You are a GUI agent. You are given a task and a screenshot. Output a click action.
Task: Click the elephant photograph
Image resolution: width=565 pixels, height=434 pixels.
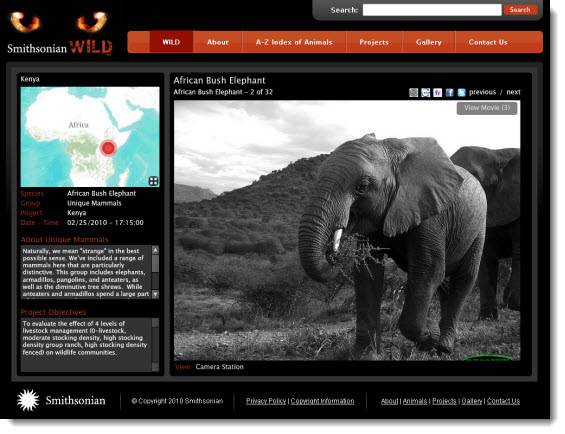(347, 230)
